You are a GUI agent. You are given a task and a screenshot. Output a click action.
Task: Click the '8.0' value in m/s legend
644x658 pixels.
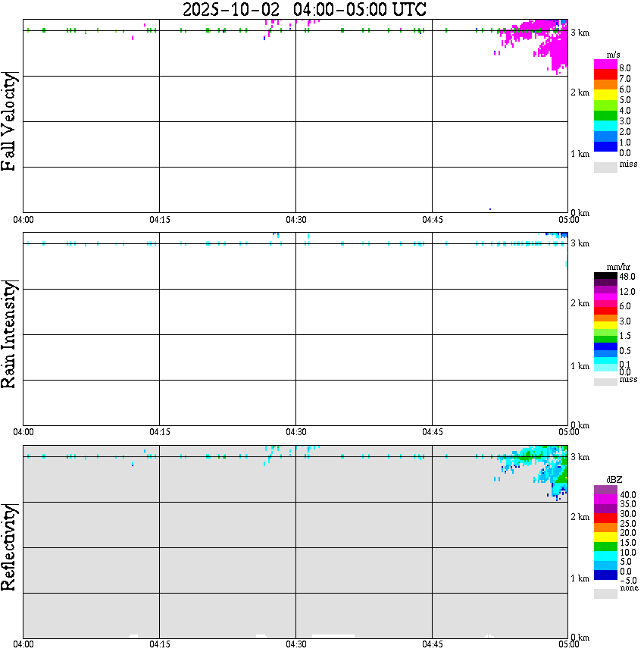click(x=625, y=68)
